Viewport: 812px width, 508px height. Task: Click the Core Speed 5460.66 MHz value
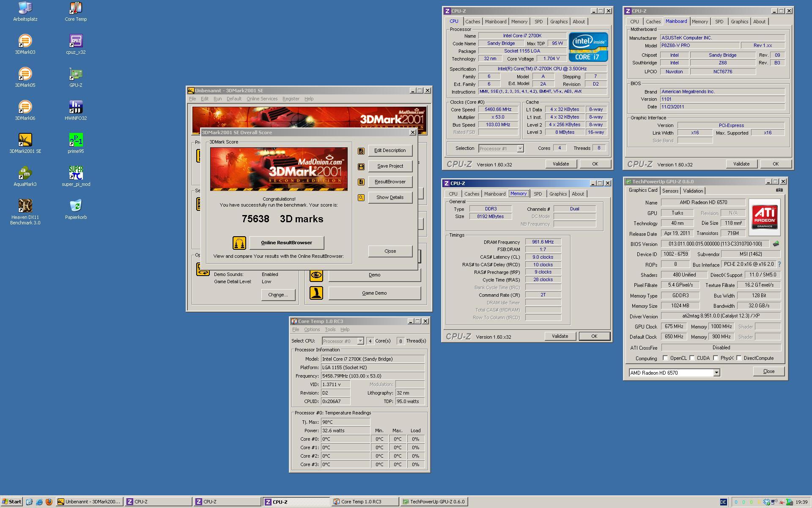pos(498,110)
